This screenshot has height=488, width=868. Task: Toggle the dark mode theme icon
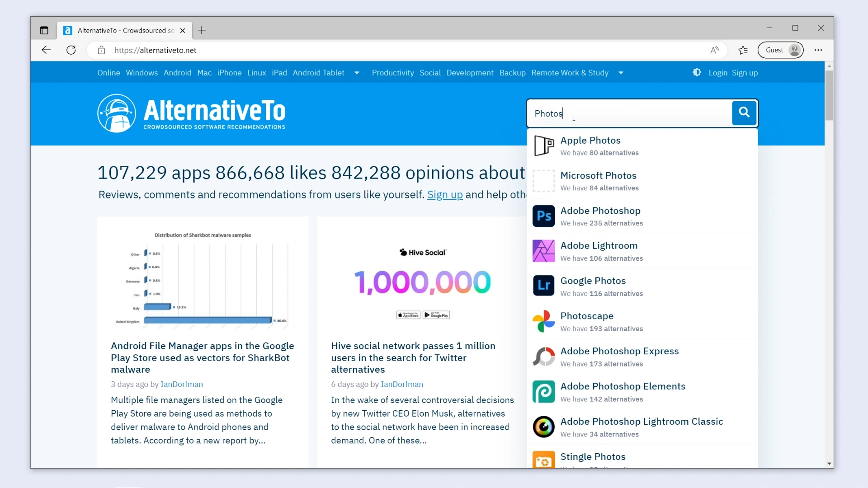(x=697, y=72)
